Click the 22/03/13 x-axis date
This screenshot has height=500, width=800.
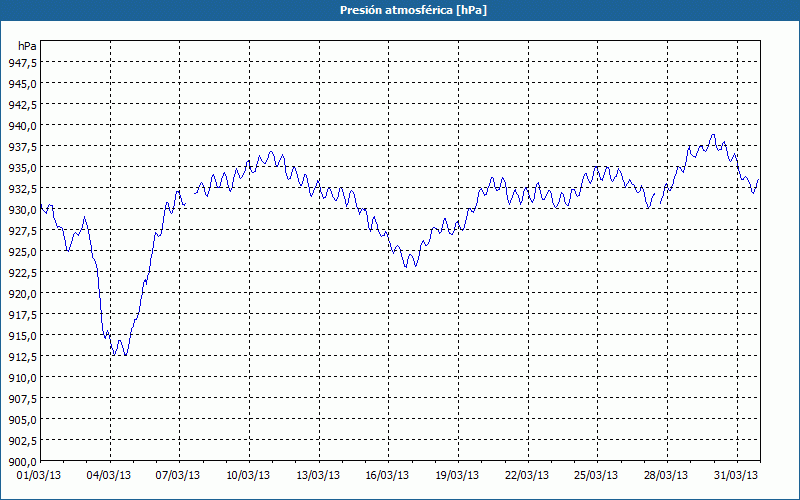[x=527, y=476]
